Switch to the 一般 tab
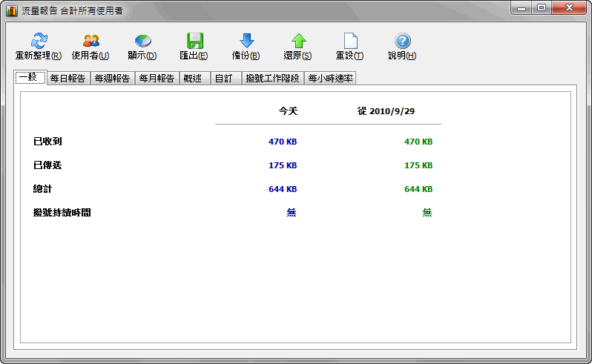Screen dimensions: 592x364 pyautogui.click(x=30, y=77)
